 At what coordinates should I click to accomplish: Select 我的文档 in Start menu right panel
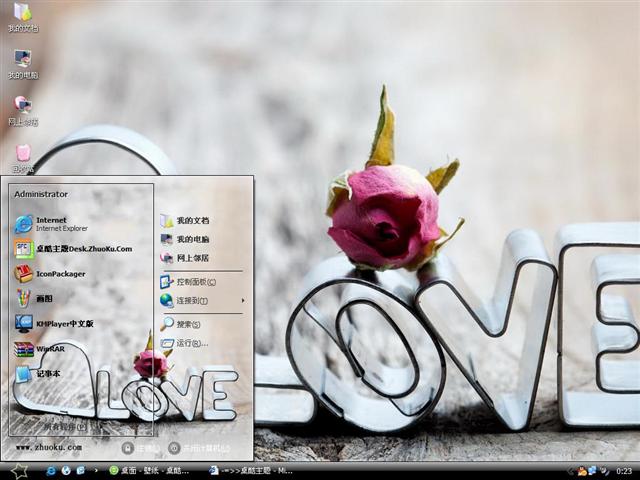192,221
